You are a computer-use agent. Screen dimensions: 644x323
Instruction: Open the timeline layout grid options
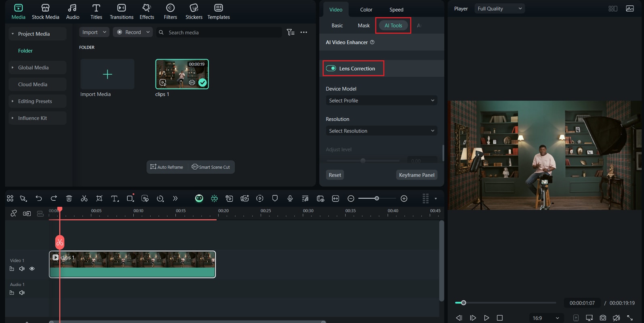point(425,198)
